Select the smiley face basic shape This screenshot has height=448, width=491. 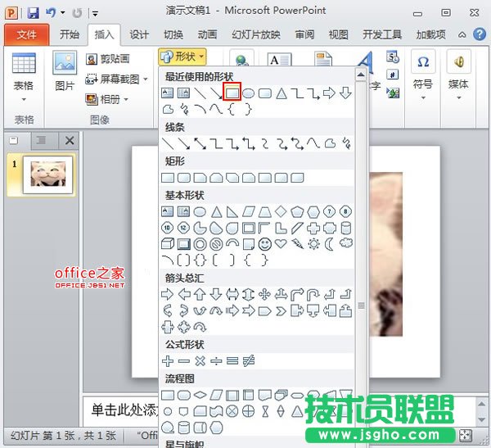click(264, 244)
